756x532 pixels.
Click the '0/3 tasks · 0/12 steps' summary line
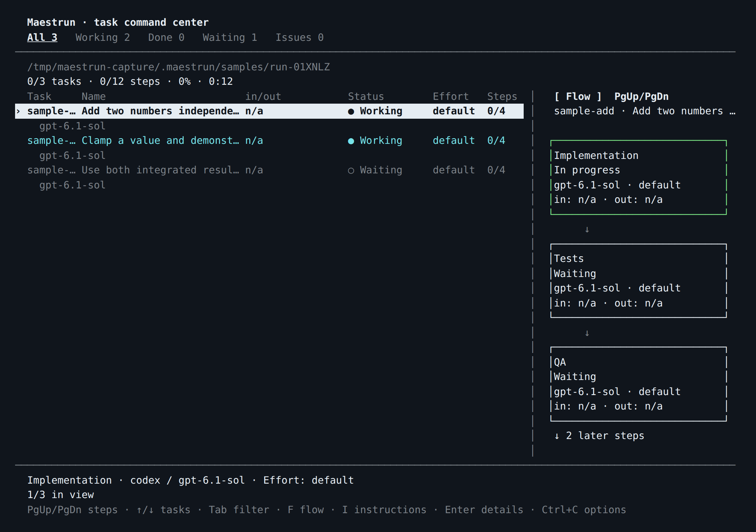point(130,82)
